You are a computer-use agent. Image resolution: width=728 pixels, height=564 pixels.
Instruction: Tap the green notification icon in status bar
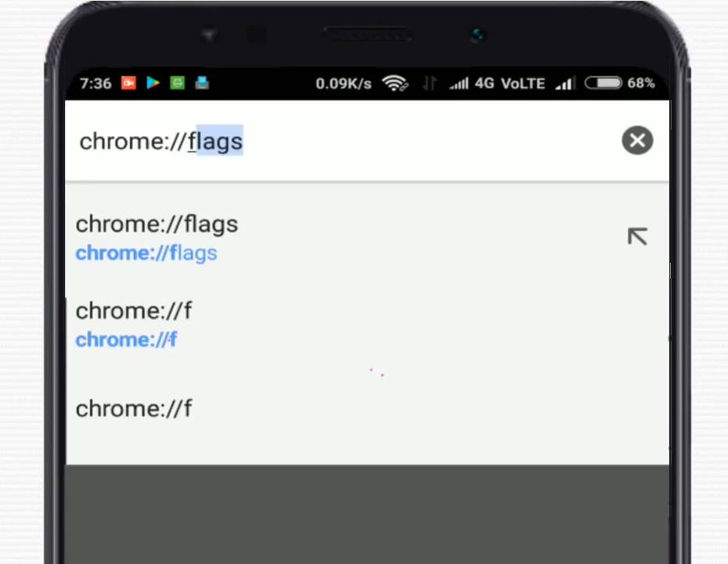click(x=178, y=83)
